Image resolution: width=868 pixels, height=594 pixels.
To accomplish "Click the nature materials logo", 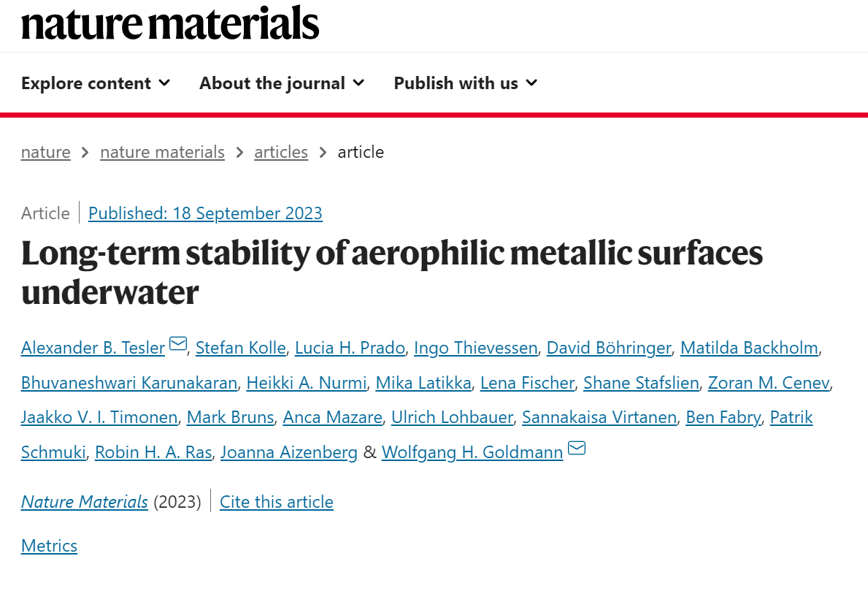I will 171,24.
